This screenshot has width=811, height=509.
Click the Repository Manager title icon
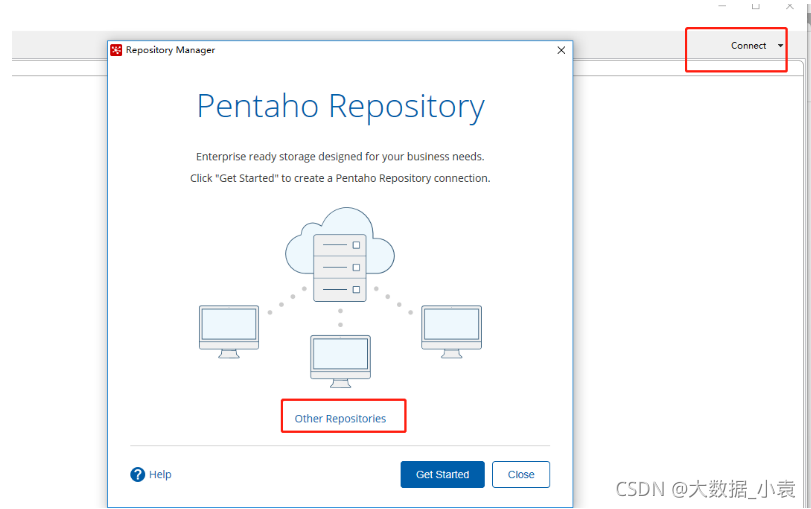click(x=116, y=50)
